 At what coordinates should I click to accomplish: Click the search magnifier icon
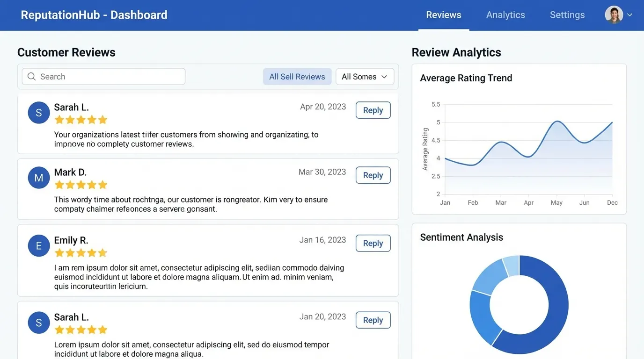tap(31, 76)
